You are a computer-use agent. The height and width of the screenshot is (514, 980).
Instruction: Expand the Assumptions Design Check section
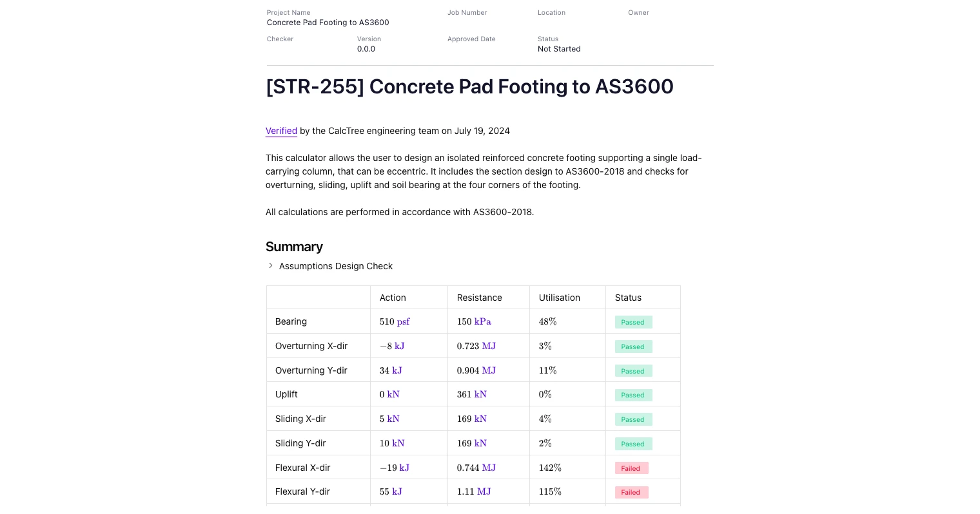[x=335, y=266]
